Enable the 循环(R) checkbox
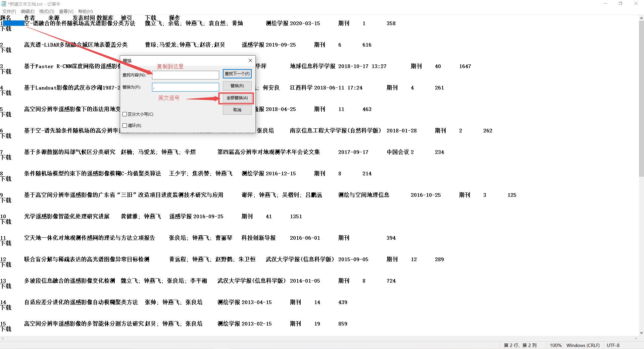644x349 pixels. [125, 125]
